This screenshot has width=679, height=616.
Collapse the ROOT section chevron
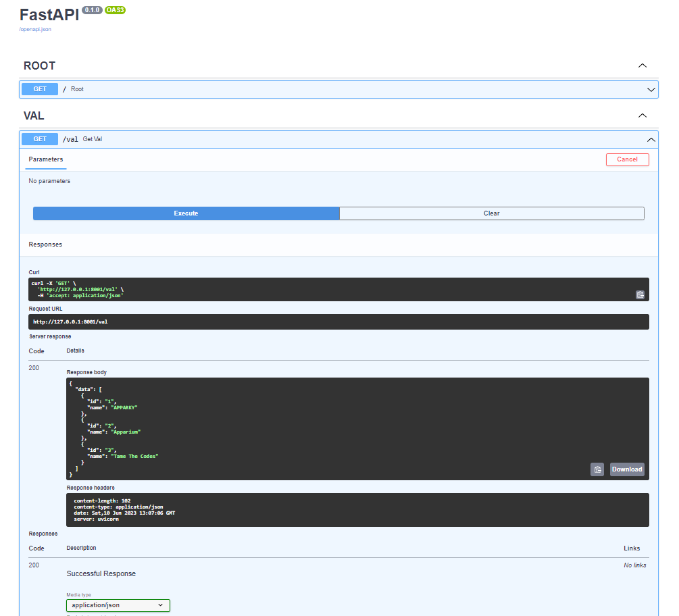643,66
